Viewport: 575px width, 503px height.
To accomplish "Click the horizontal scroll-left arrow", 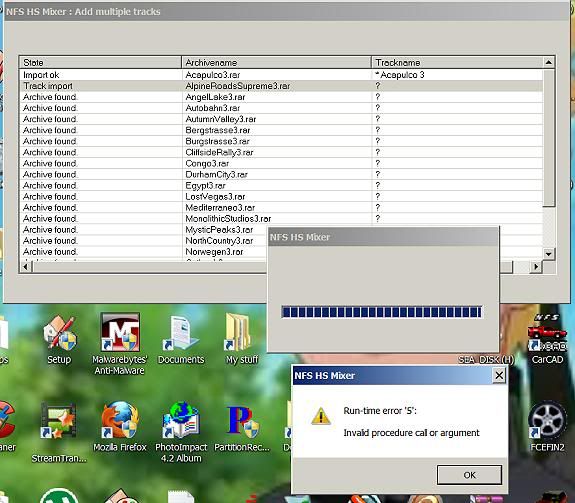I will coord(25,267).
